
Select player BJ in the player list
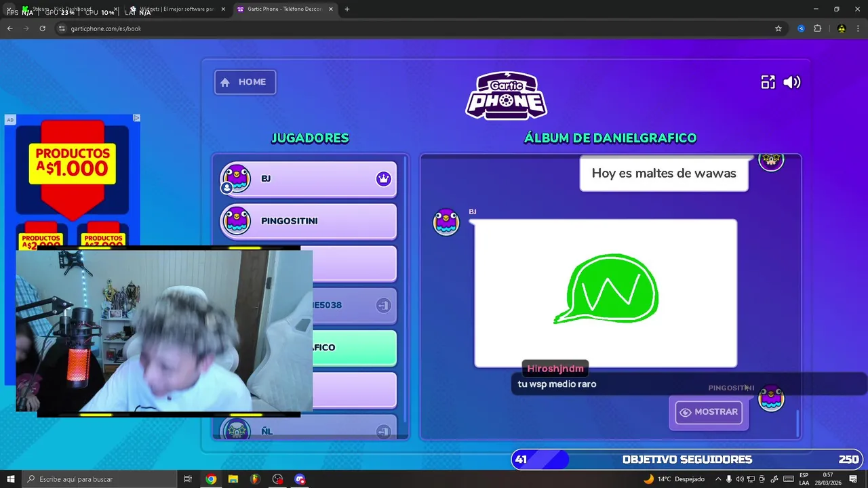309,179
